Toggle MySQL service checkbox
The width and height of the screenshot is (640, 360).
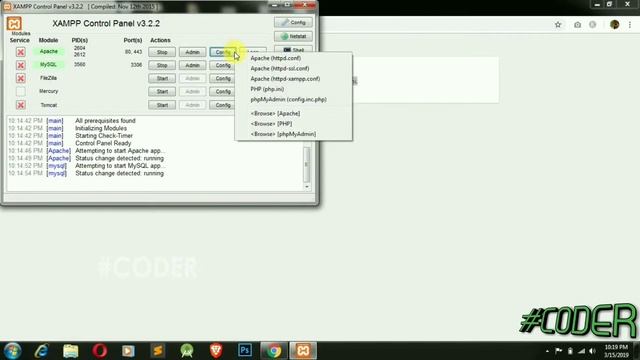(x=20, y=65)
